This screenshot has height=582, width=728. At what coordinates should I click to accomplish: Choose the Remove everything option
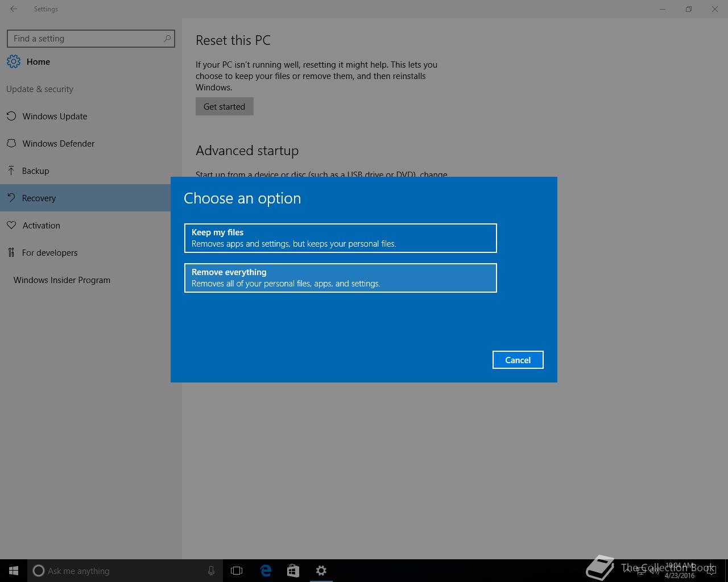tap(340, 278)
